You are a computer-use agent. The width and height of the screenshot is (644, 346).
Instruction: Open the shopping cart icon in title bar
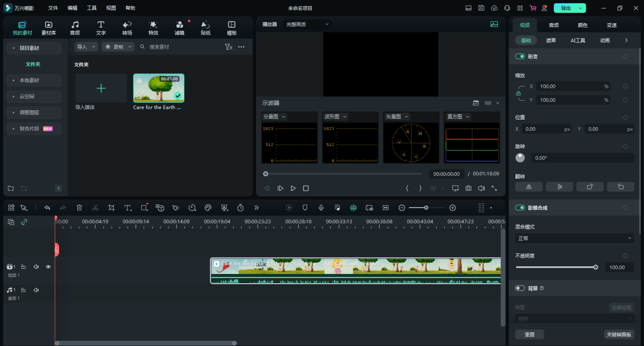(x=533, y=8)
